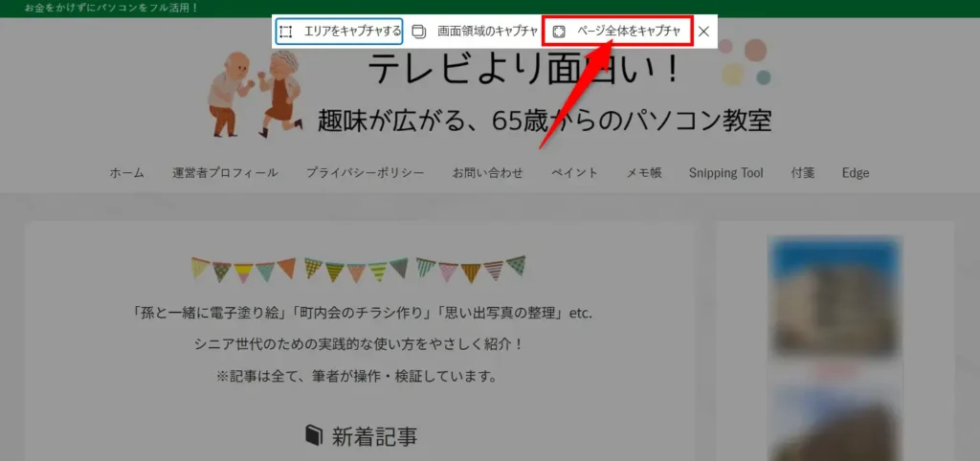
Task: Close the capture toolbar with the X
Action: [703, 32]
